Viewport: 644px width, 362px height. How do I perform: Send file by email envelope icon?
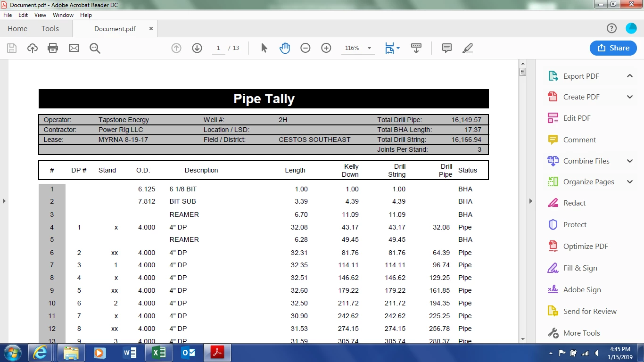74,48
